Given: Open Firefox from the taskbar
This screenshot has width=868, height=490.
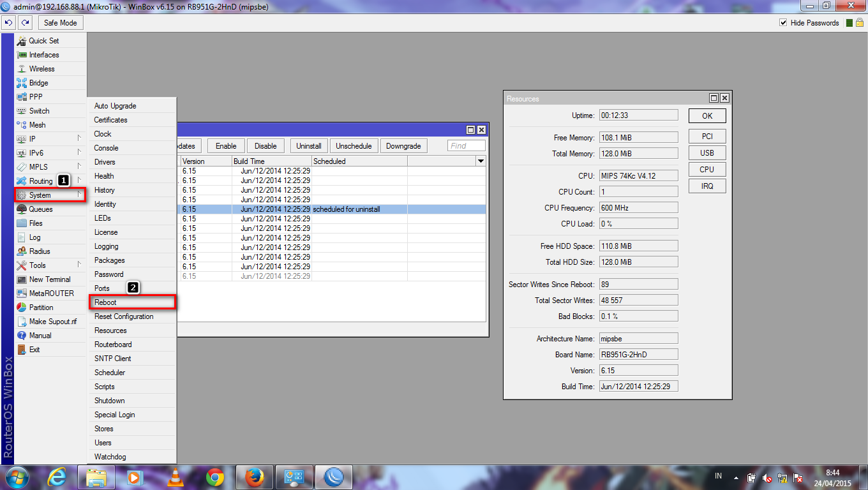Looking at the screenshot, I should pos(254,477).
